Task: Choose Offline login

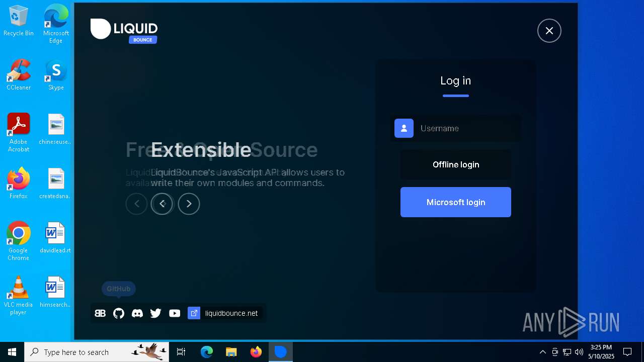Action: (x=456, y=164)
